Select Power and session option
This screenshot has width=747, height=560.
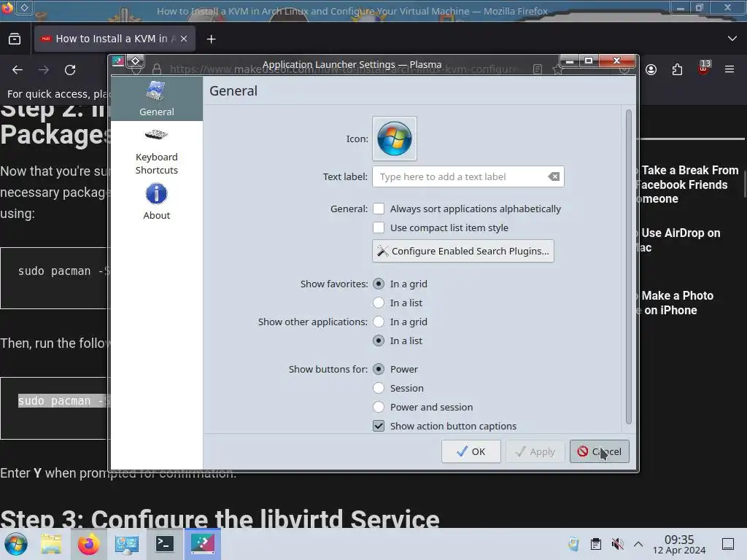(379, 407)
